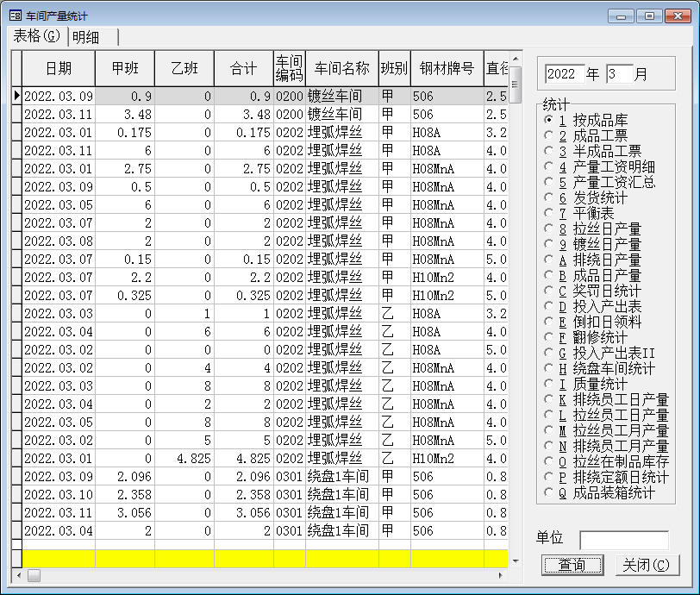Enable the 成品装箱统计 radio option
The image size is (700, 595).
click(x=548, y=493)
